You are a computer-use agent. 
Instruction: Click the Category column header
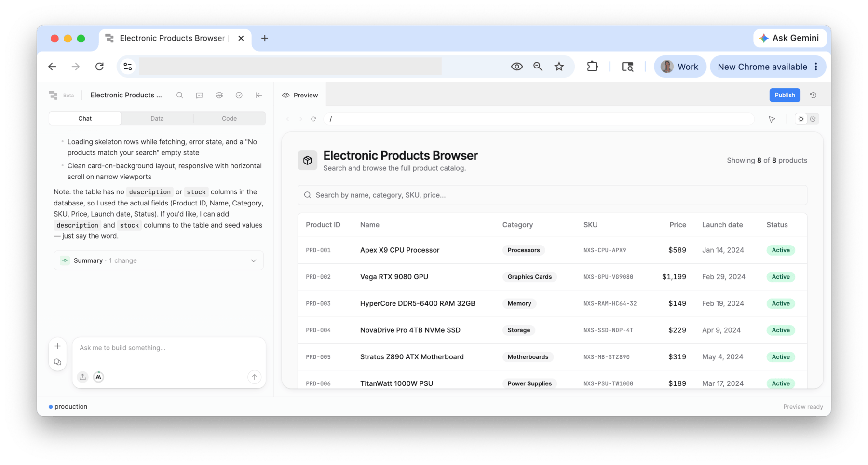[x=517, y=225]
